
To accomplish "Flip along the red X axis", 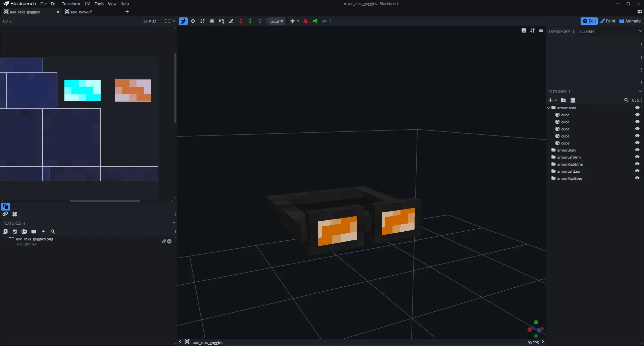I will pos(305,21).
